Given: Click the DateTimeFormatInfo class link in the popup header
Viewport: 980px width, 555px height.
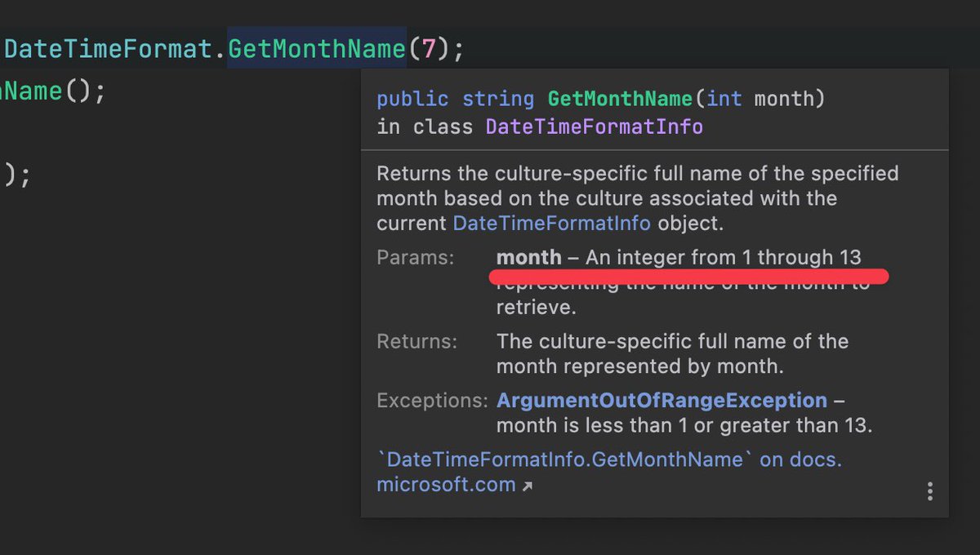Looking at the screenshot, I should (594, 127).
